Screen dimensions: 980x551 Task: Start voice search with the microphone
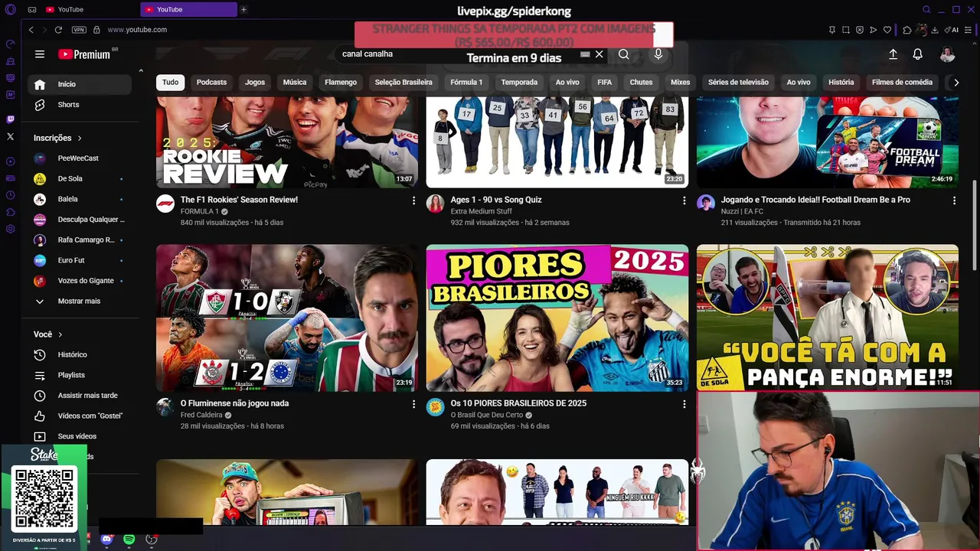pyautogui.click(x=658, y=54)
